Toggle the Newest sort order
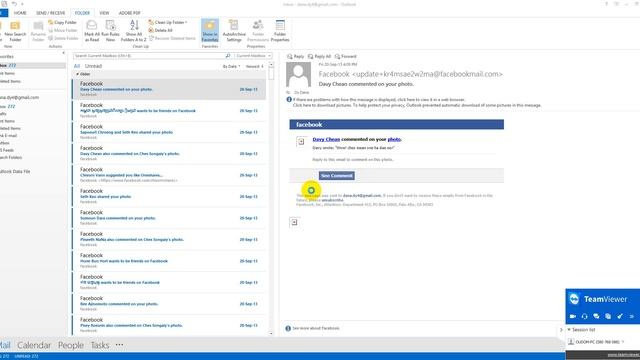640x360 pixels. [x=255, y=66]
